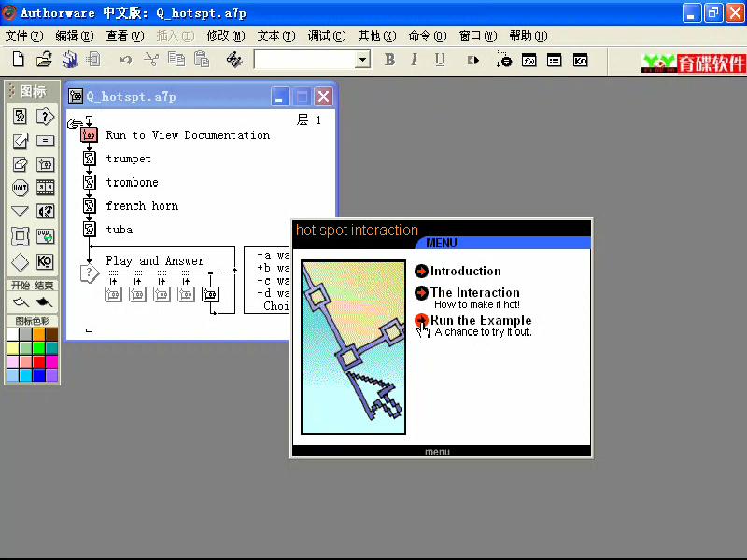The image size is (747, 560).
Task: Open the Control Panel icon
Action: 503,60
